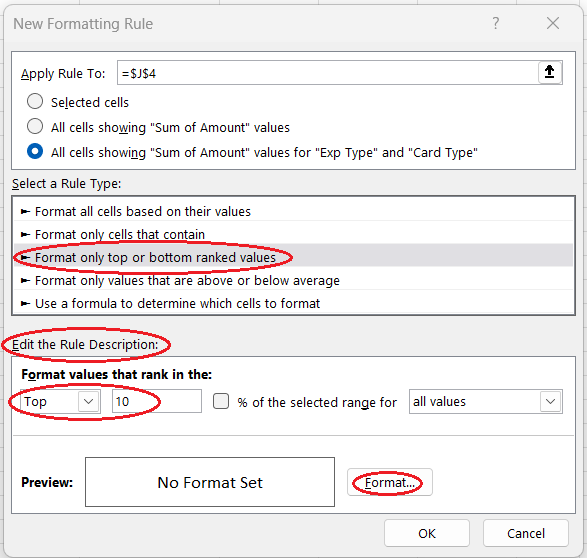Expand the "all values" dropdown
The image size is (587, 558).
tap(486, 402)
